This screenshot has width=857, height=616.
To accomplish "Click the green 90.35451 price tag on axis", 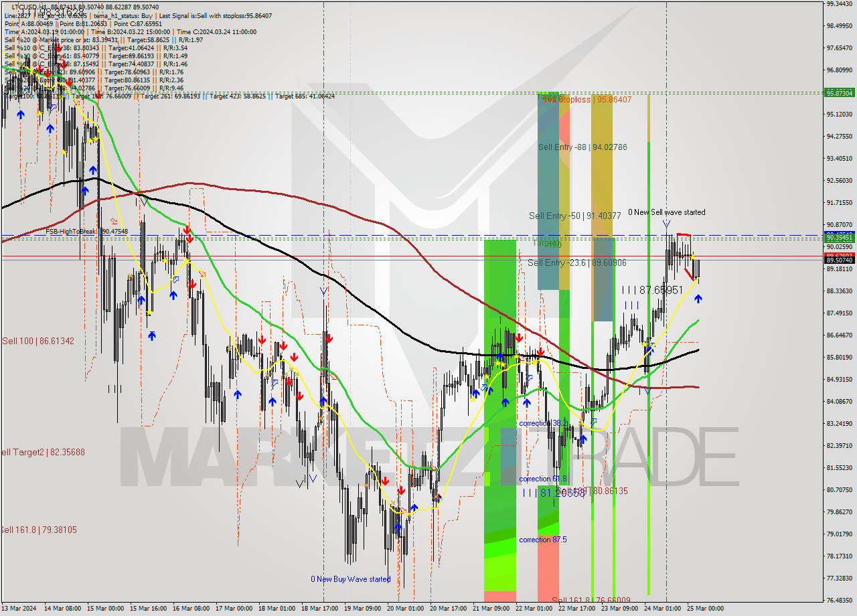I will [840, 238].
